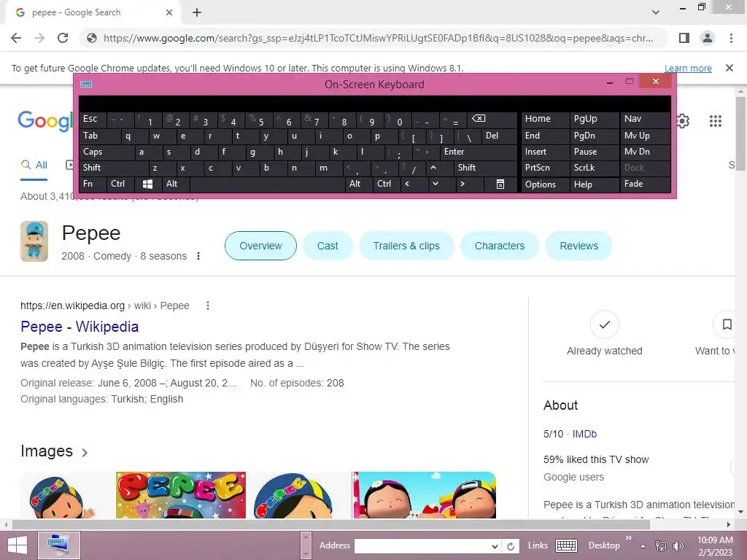The width and height of the screenshot is (747, 560).
Task: Expand the Images section arrow
Action: click(x=85, y=452)
